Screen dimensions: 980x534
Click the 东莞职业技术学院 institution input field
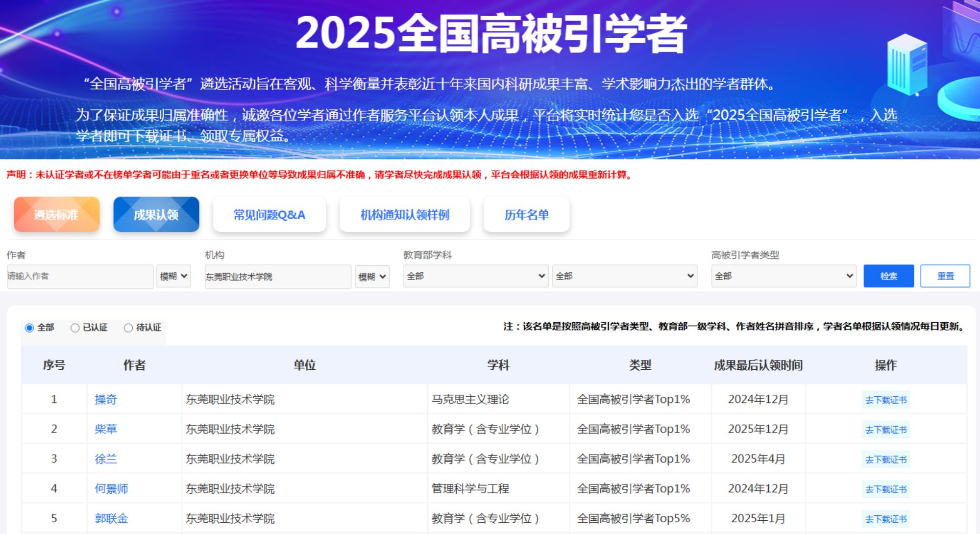277,277
